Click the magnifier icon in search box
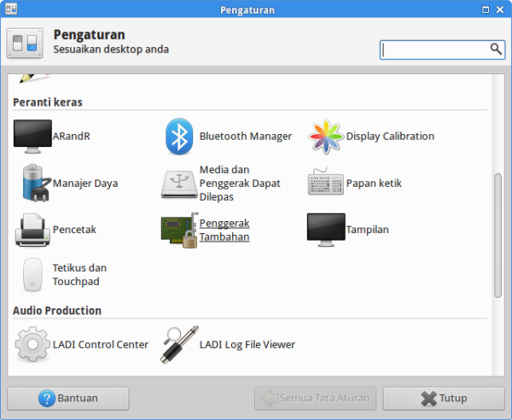Viewport: 512px width, 420px height. point(496,50)
